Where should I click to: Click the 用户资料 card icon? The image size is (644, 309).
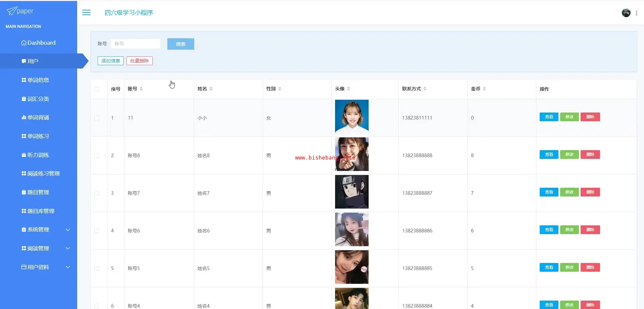24,267
